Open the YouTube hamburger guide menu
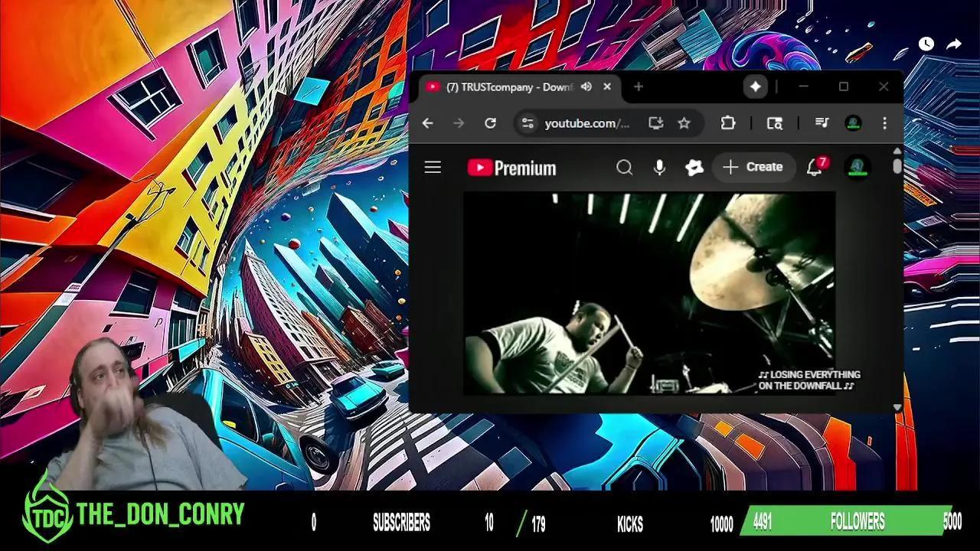980x551 pixels. (x=433, y=168)
